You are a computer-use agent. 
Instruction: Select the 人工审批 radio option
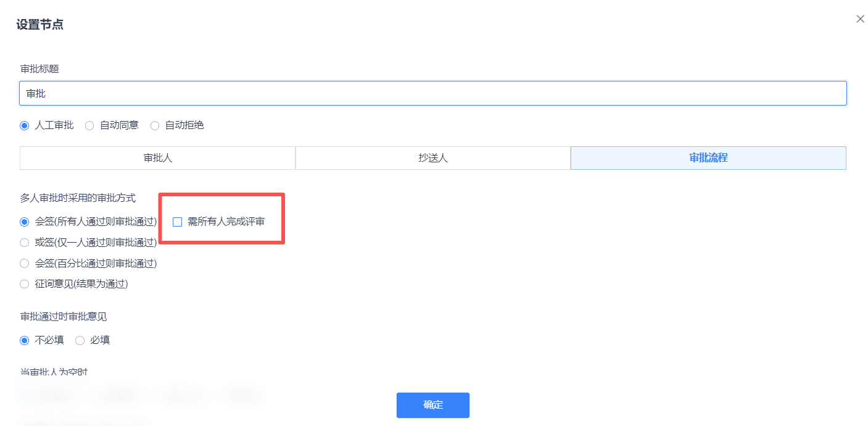pyautogui.click(x=25, y=125)
